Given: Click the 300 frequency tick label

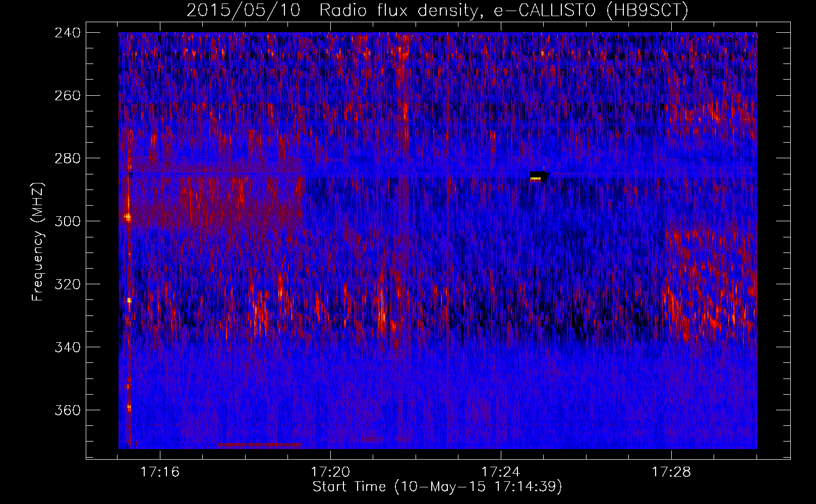Looking at the screenshot, I should click(67, 221).
